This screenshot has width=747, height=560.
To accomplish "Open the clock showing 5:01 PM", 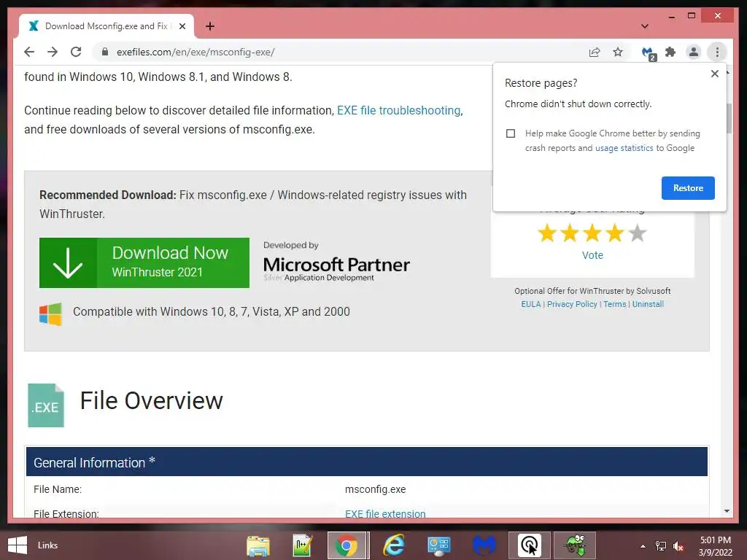I will pos(715,546).
